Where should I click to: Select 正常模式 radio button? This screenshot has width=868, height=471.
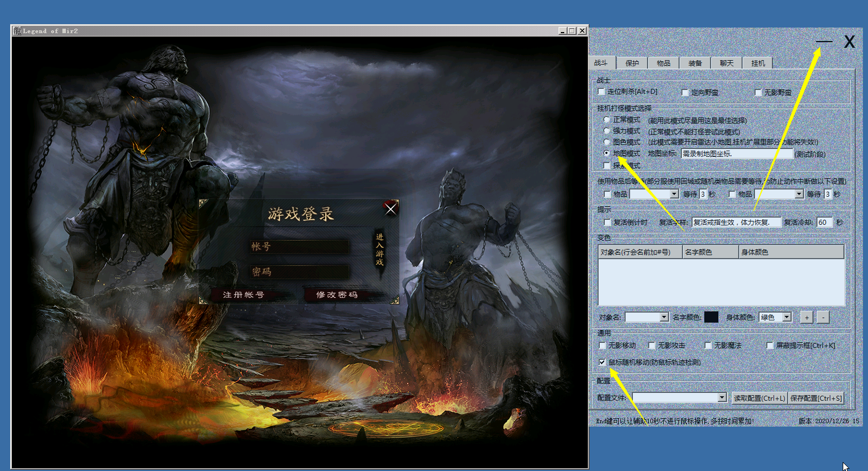606,120
